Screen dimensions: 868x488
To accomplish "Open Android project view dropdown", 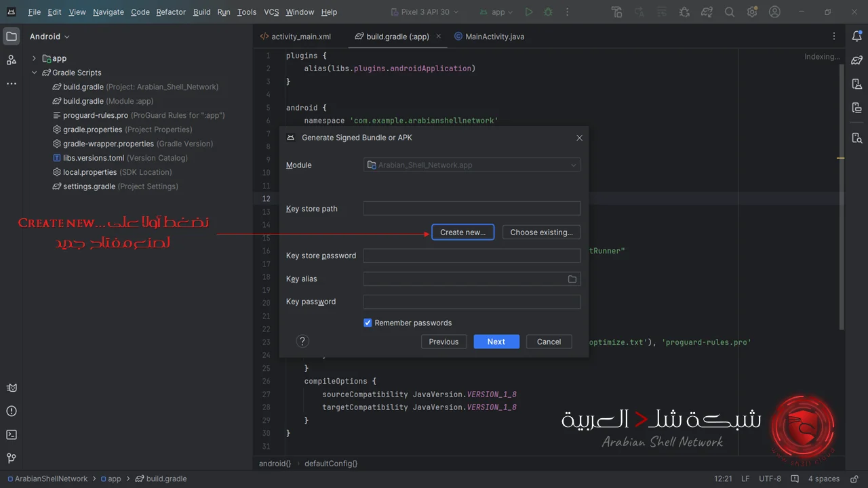I will 50,37.
